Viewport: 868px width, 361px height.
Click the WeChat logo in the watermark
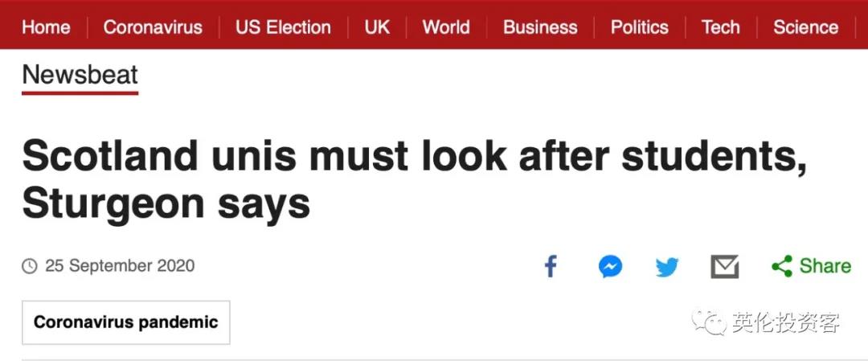(x=710, y=323)
